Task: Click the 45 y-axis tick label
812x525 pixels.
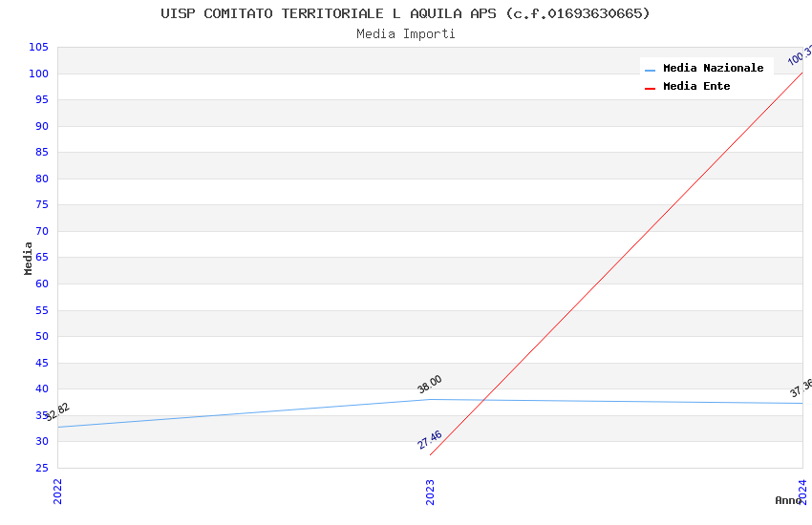Action: click(42, 363)
